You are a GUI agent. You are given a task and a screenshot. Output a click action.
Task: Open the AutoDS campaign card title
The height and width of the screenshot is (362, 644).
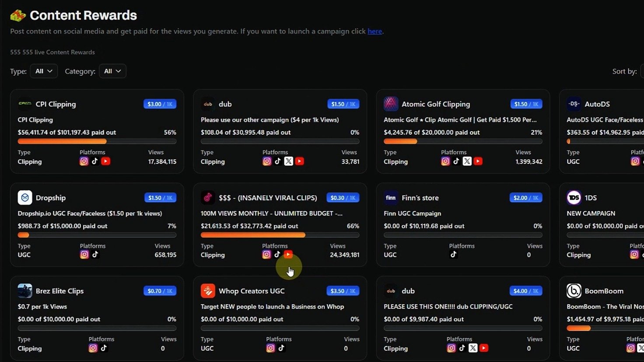click(597, 104)
